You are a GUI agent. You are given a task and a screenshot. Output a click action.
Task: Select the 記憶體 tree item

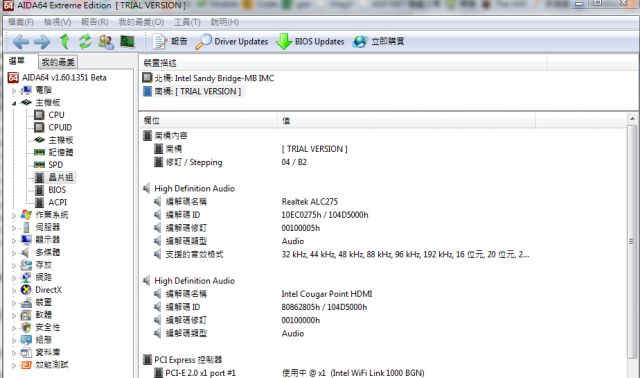[x=61, y=152]
